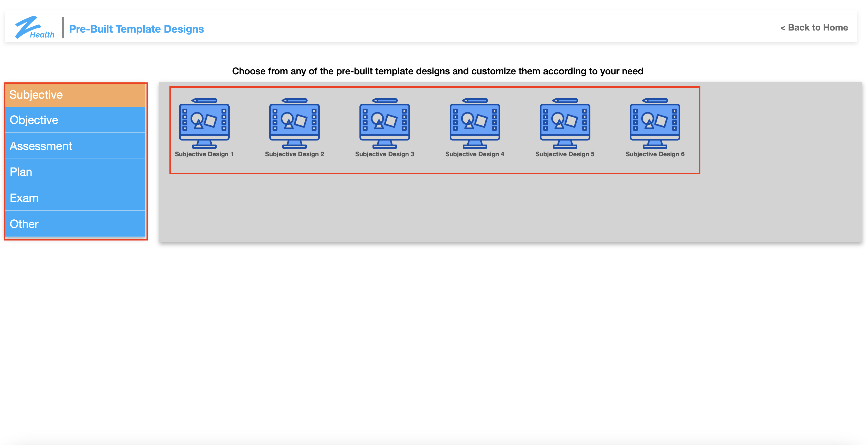Click the 'Subjective Design 3' label

[x=384, y=154]
